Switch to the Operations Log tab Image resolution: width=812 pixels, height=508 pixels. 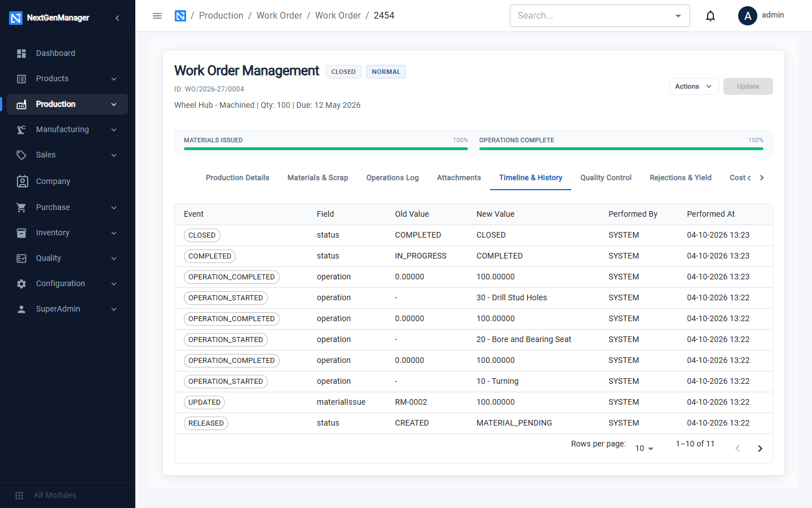point(392,178)
